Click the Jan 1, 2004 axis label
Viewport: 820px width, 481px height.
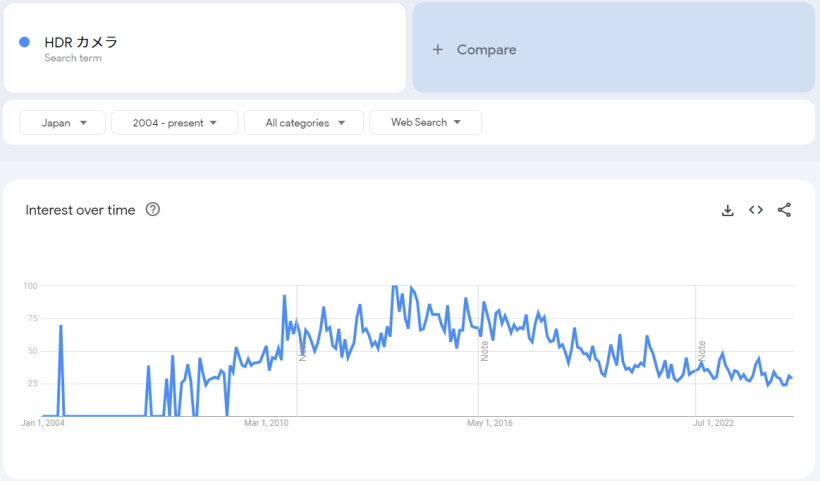[42, 423]
